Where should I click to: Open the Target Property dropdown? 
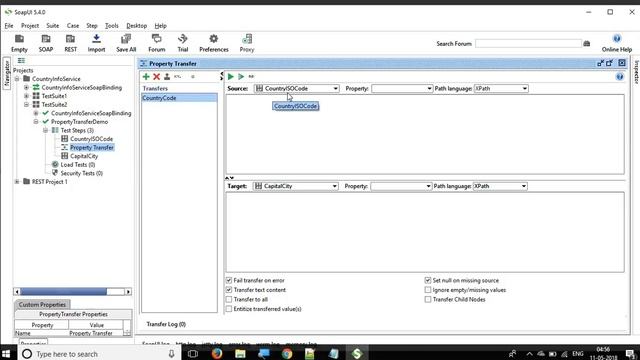(401, 186)
